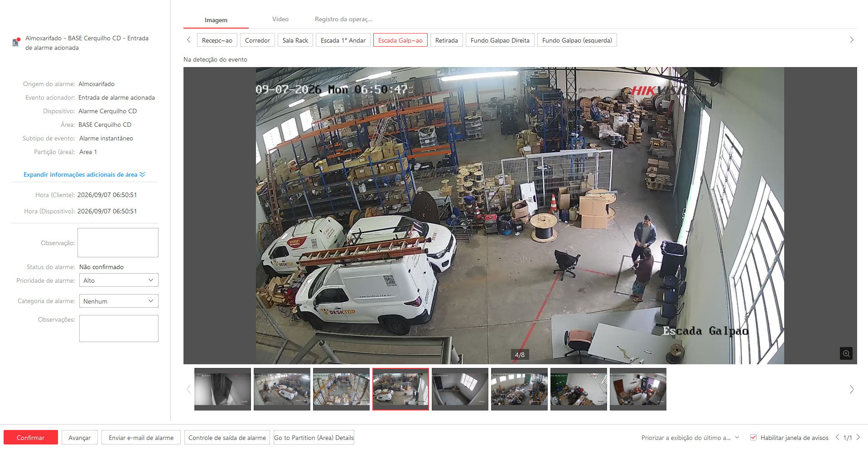
Task: Click Controle de saída de alarme
Action: pyautogui.click(x=227, y=437)
